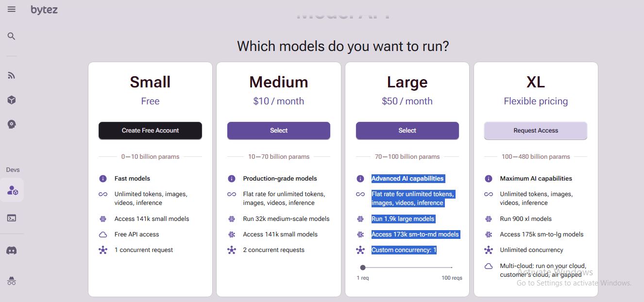
Task: Open the hamburger menu in the sidebar
Action: coord(12,9)
